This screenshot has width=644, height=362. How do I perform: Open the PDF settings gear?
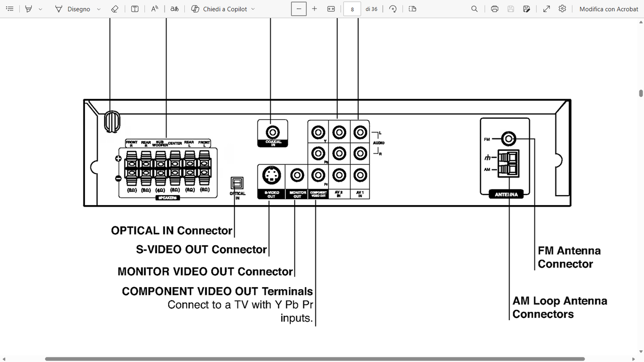coord(562,9)
